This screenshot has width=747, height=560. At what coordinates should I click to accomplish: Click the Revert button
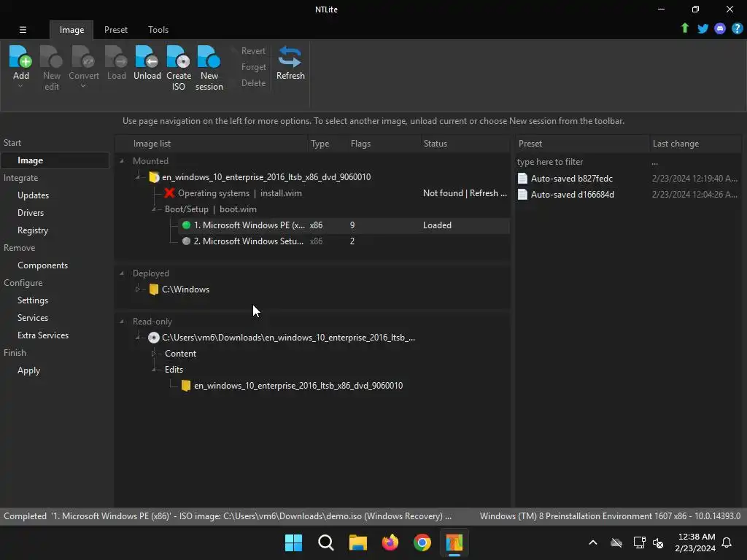(x=253, y=51)
